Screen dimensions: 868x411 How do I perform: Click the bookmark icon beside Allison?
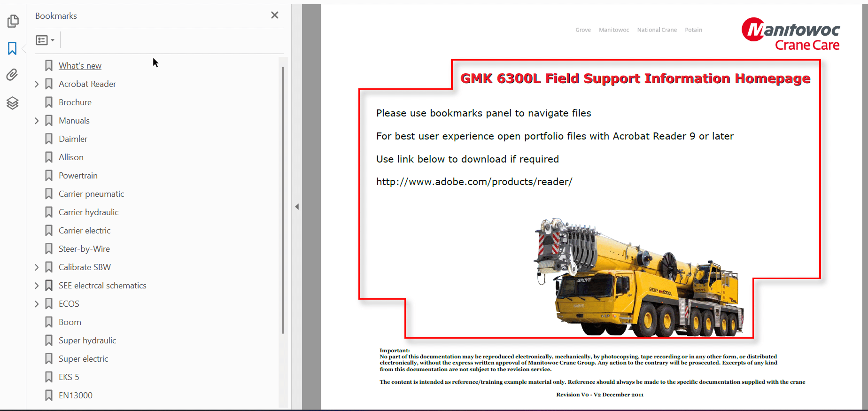click(x=49, y=157)
